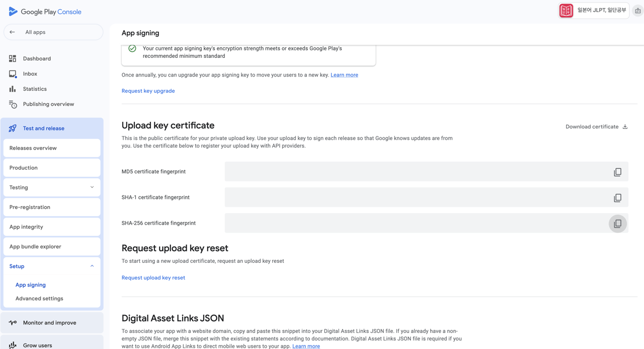
Task: Open the Inbox via its sidebar icon
Action: pyautogui.click(x=12, y=74)
